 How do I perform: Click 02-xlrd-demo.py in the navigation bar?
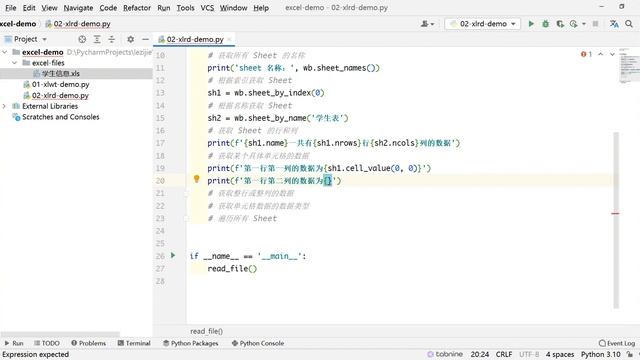click(78, 24)
